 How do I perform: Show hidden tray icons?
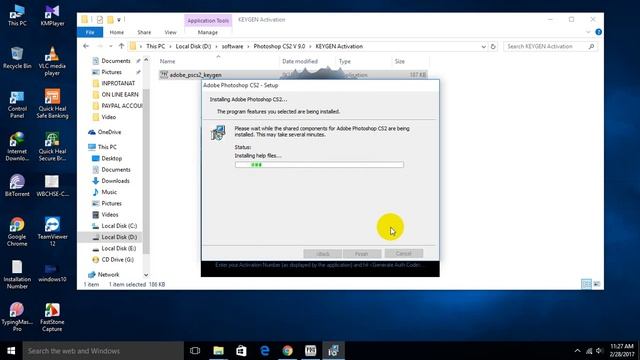577,351
